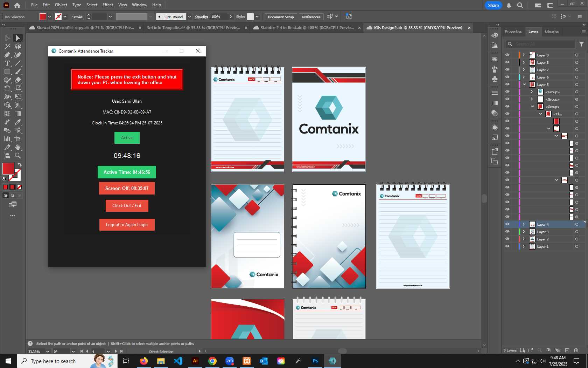
Task: Open the fill color dropdown arrow
Action: pyautogui.click(x=50, y=17)
